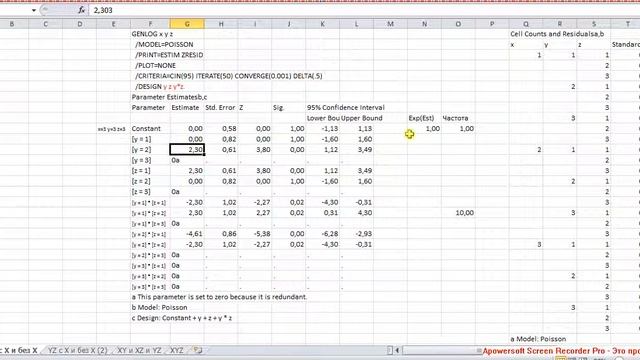Click the Частота value 10,00

[x=464, y=213]
